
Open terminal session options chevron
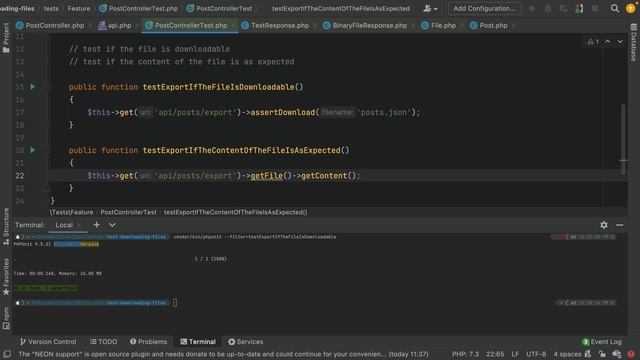point(112,225)
